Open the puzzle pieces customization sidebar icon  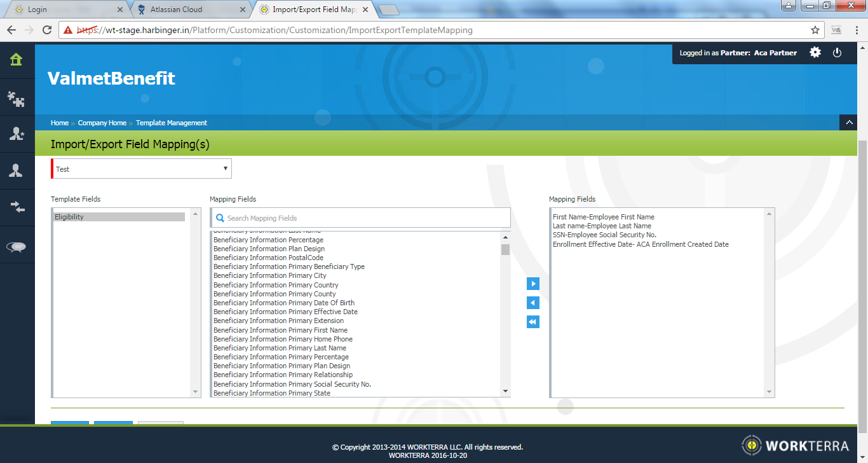click(x=17, y=98)
